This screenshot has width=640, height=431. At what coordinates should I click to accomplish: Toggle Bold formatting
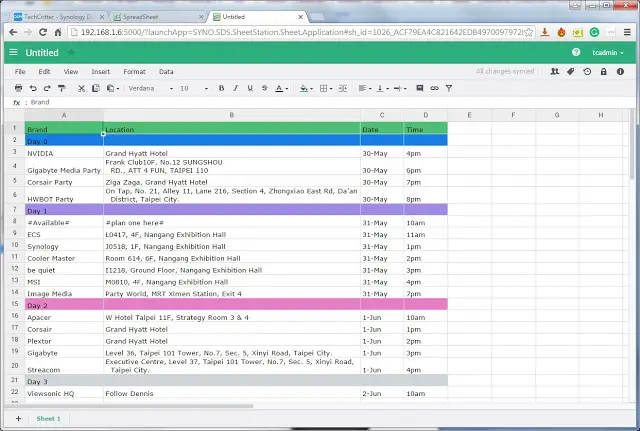pos(221,88)
